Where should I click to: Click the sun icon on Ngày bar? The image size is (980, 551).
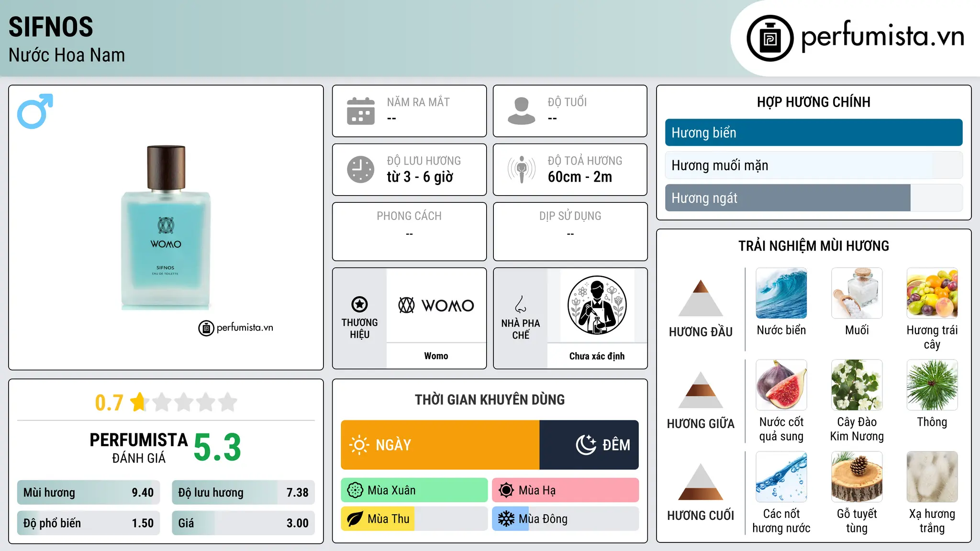359,445
